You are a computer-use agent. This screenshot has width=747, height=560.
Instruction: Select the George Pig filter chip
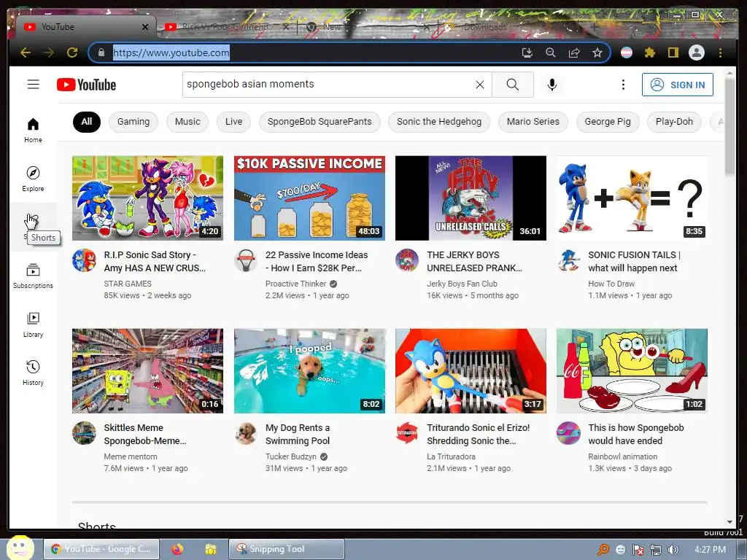pyautogui.click(x=608, y=122)
